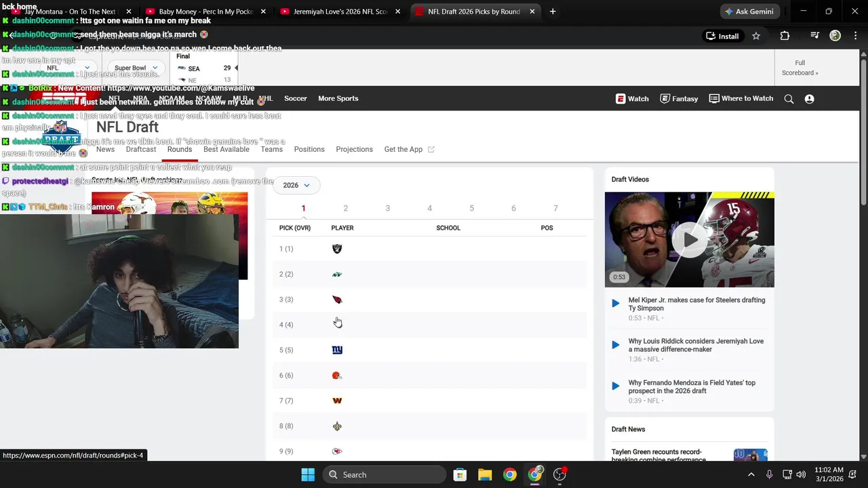Image resolution: width=868 pixels, height=488 pixels.
Task: Open Taylen Green combine news story
Action: tap(656, 454)
